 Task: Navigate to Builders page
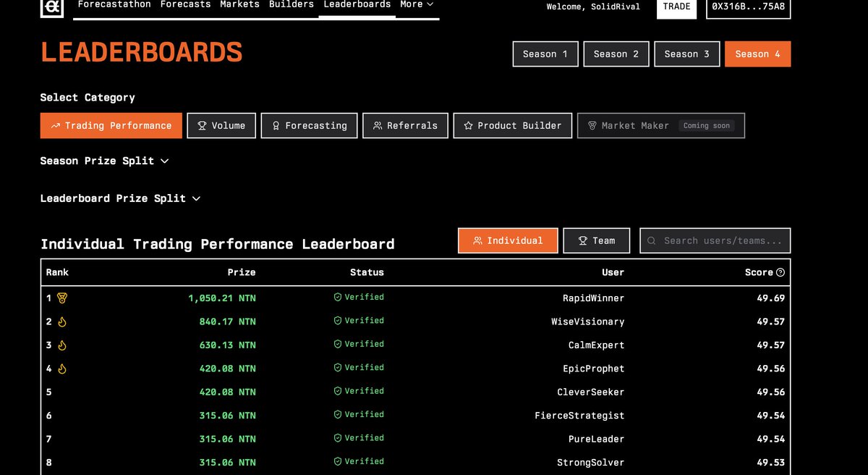tap(292, 4)
